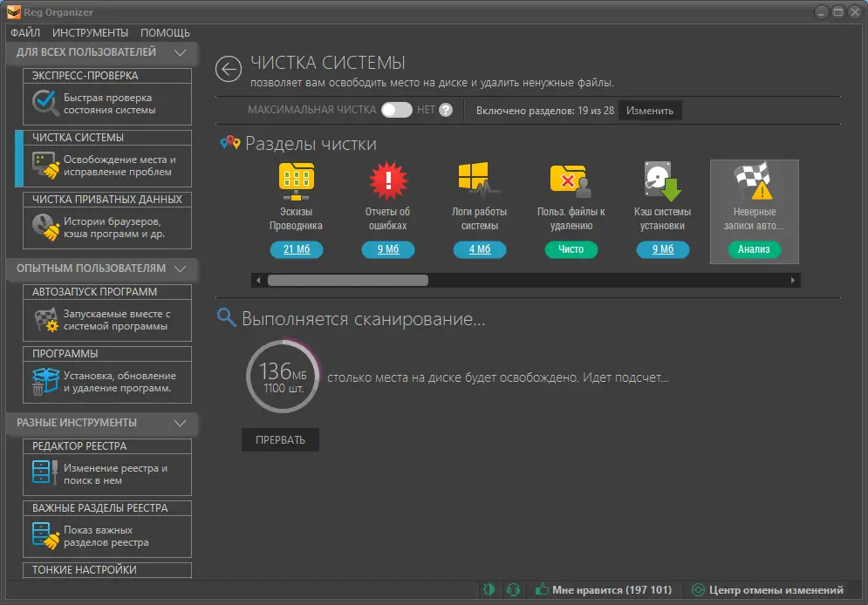Open the Помощь menu
Image resolution: width=868 pixels, height=605 pixels.
[x=167, y=32]
